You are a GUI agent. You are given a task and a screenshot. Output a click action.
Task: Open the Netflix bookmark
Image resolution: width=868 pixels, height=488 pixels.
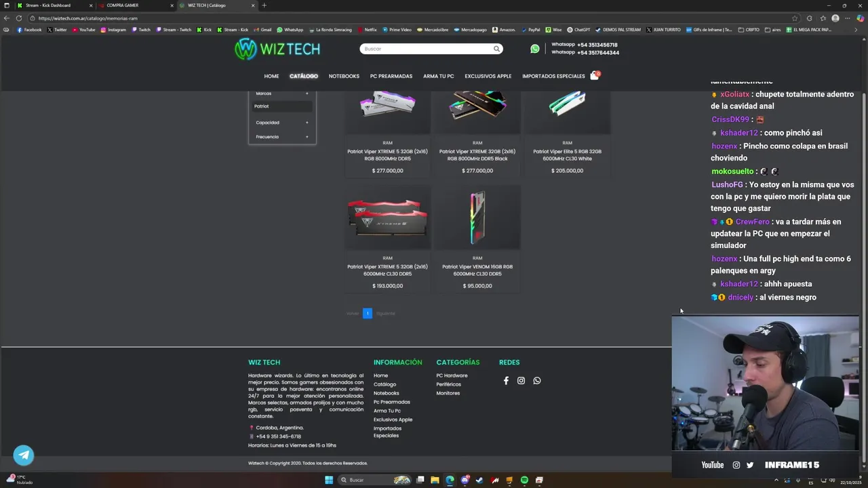[367, 30]
